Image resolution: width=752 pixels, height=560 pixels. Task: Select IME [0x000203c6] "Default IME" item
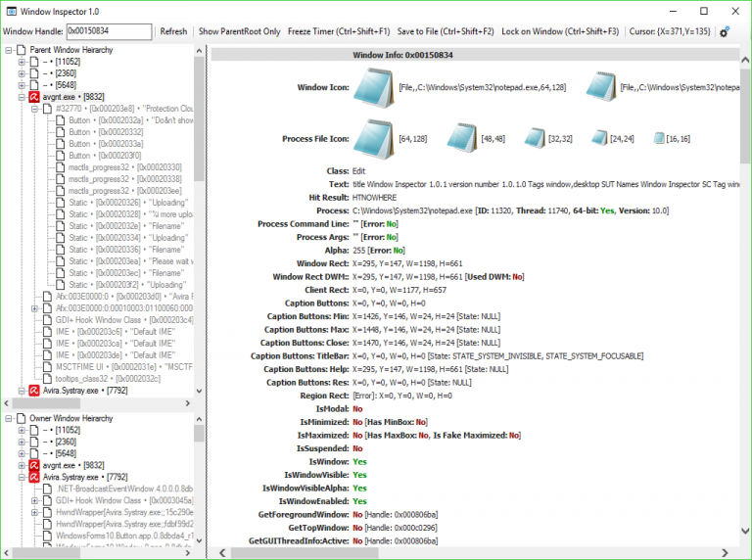click(116, 332)
